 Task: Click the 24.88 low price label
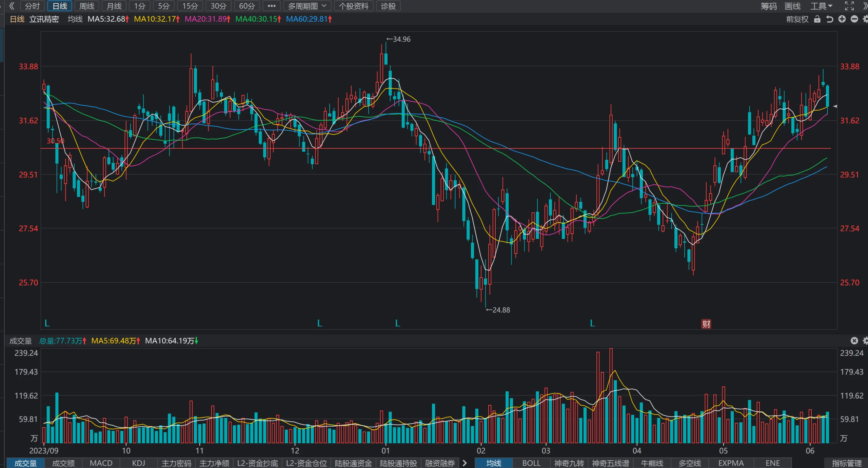(x=498, y=310)
